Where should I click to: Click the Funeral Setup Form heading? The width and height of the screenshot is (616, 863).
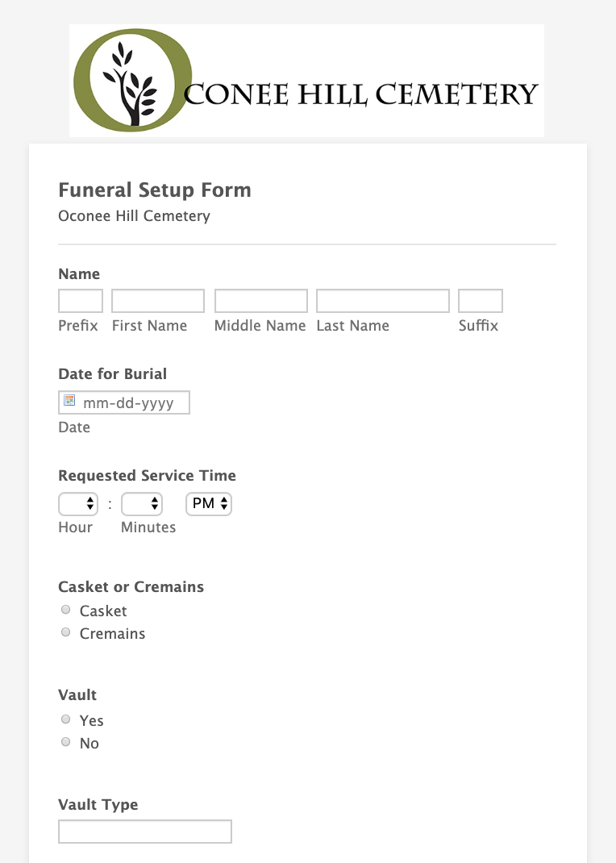pos(155,190)
